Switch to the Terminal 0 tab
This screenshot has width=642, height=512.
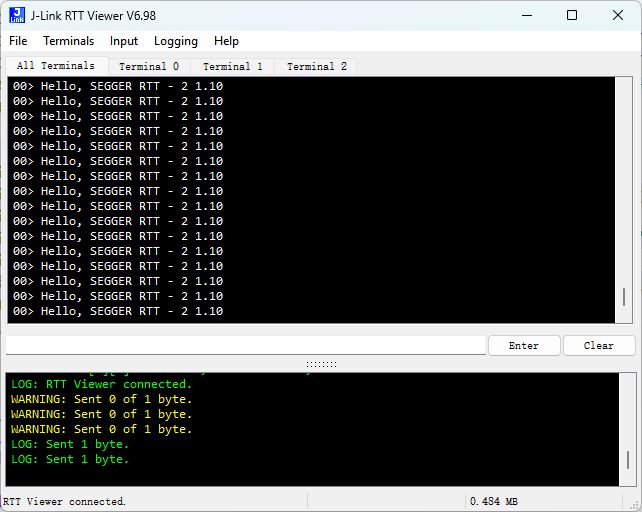[149, 66]
